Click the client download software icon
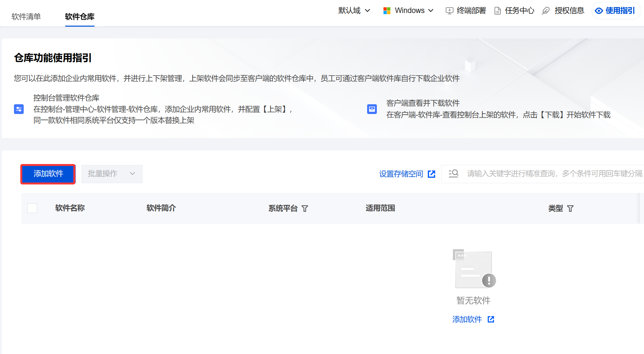 [372, 109]
